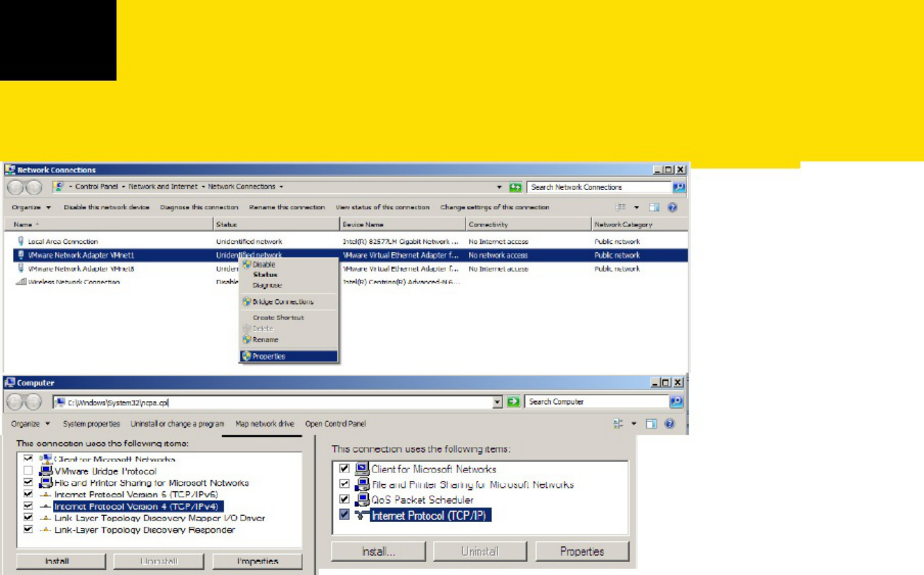924x575 pixels.
Task: Go forward in the Network Connections window
Action: pos(33,188)
